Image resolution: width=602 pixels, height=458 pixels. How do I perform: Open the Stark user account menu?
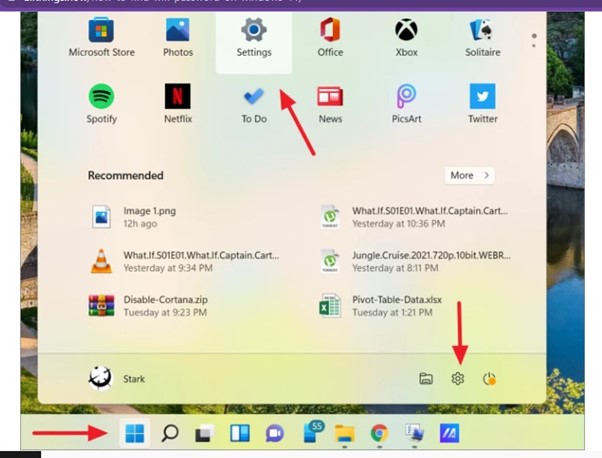point(118,379)
